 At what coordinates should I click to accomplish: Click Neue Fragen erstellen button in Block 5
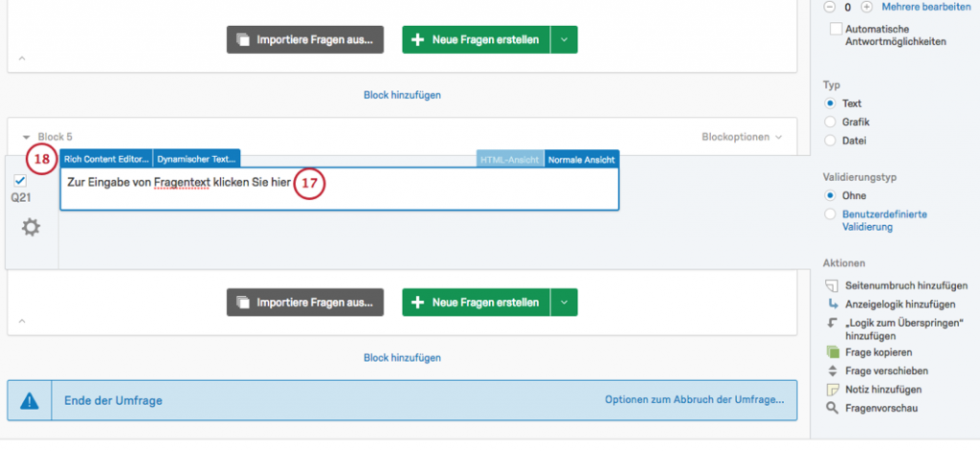pos(477,303)
